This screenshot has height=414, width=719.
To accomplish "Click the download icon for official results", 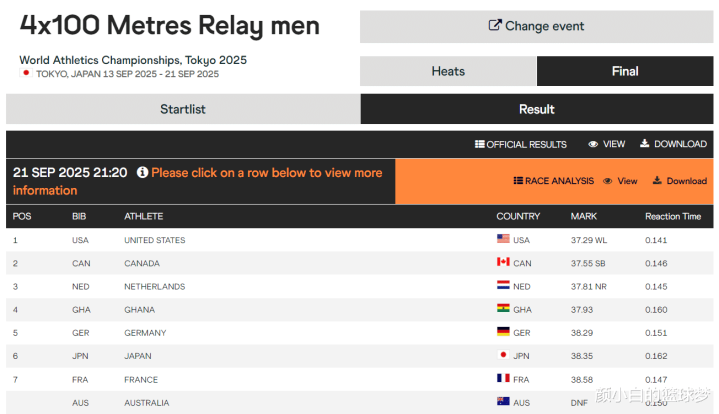I will (x=645, y=144).
